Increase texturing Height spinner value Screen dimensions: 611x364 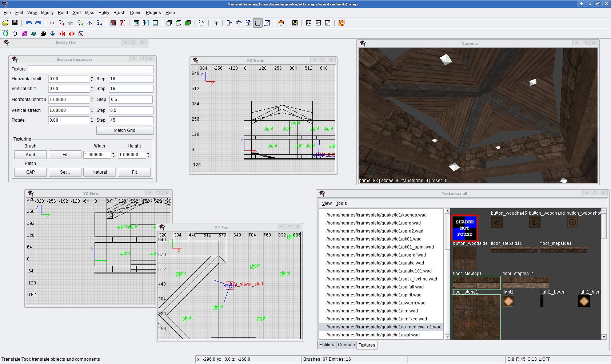click(x=148, y=153)
